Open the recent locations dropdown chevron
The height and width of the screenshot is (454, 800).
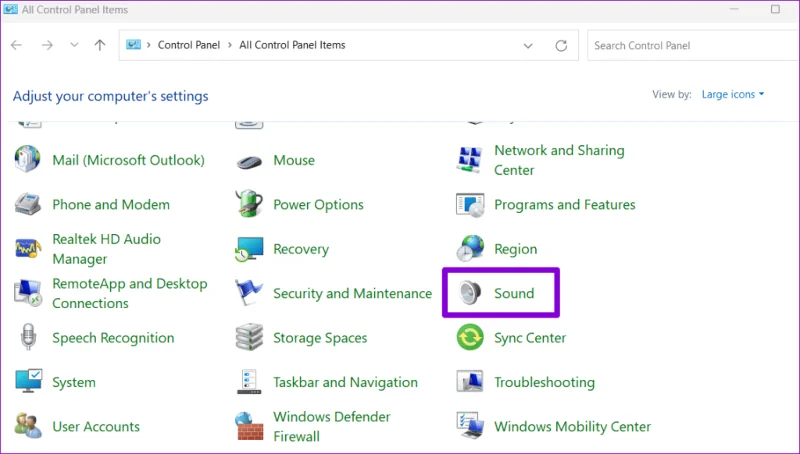coord(74,45)
